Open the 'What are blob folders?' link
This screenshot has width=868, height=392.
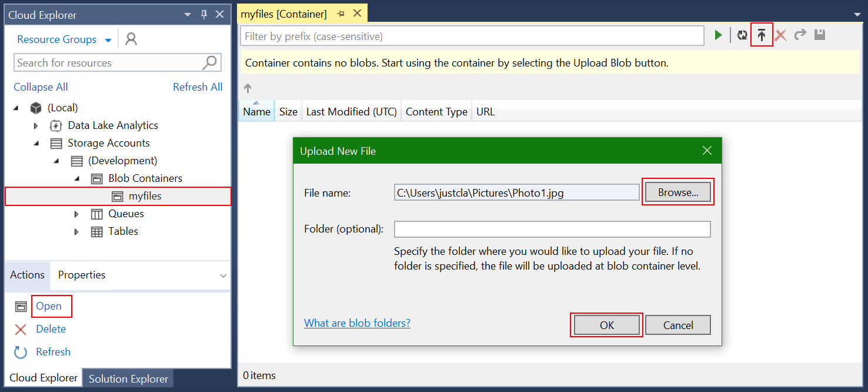point(357,323)
